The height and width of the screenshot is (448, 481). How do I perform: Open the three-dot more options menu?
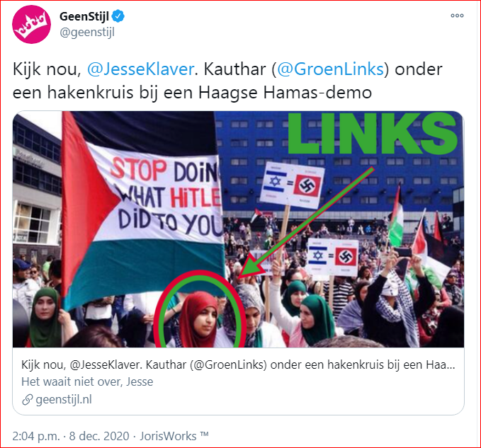point(457,16)
